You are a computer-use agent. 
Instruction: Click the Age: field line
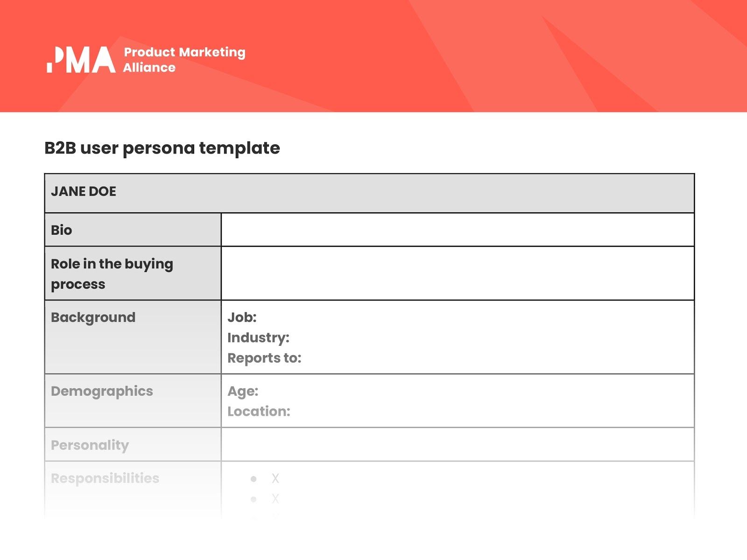[x=243, y=391]
